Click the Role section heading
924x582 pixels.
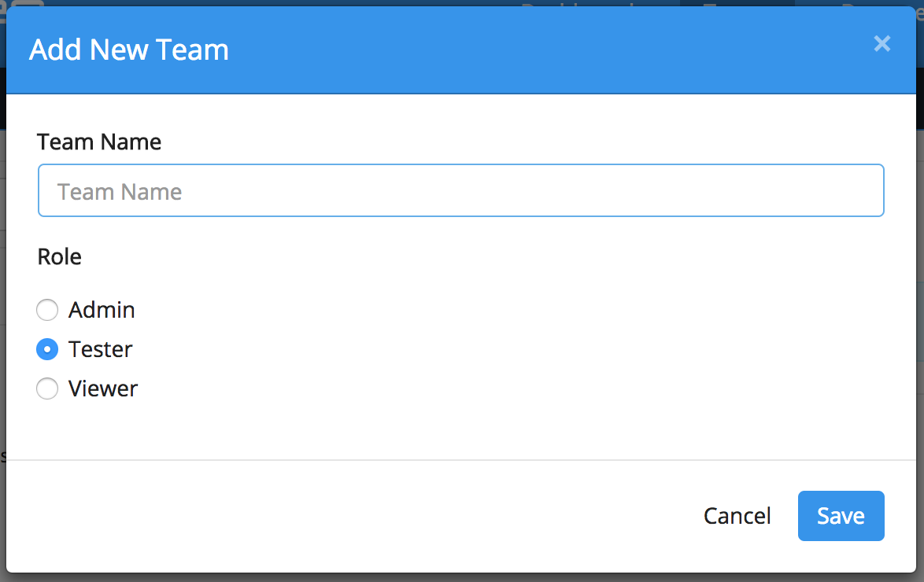coord(60,256)
